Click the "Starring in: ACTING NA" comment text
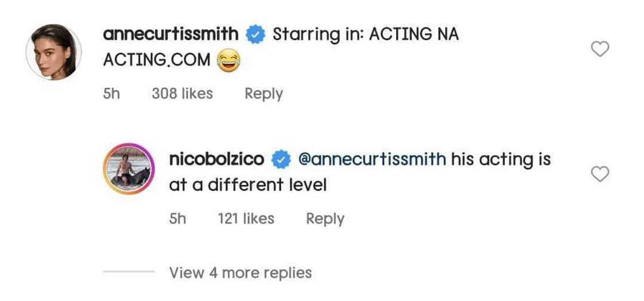The width and height of the screenshot is (644, 301). pyautogui.click(x=366, y=34)
